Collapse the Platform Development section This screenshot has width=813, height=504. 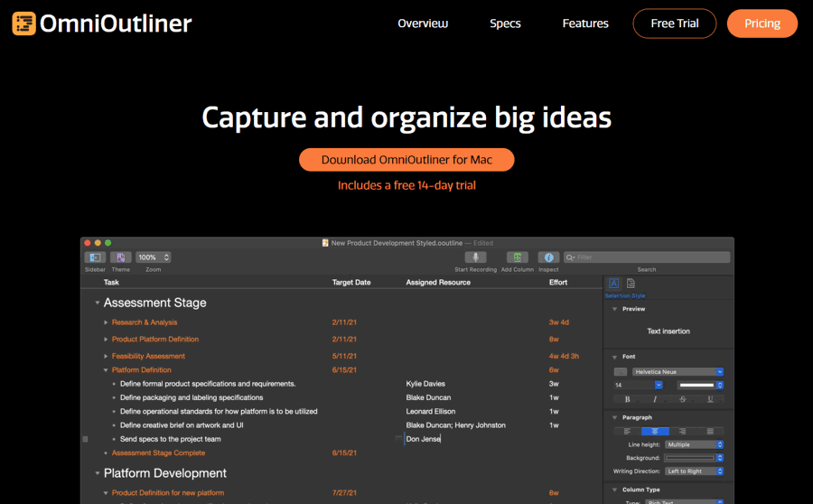pos(97,473)
